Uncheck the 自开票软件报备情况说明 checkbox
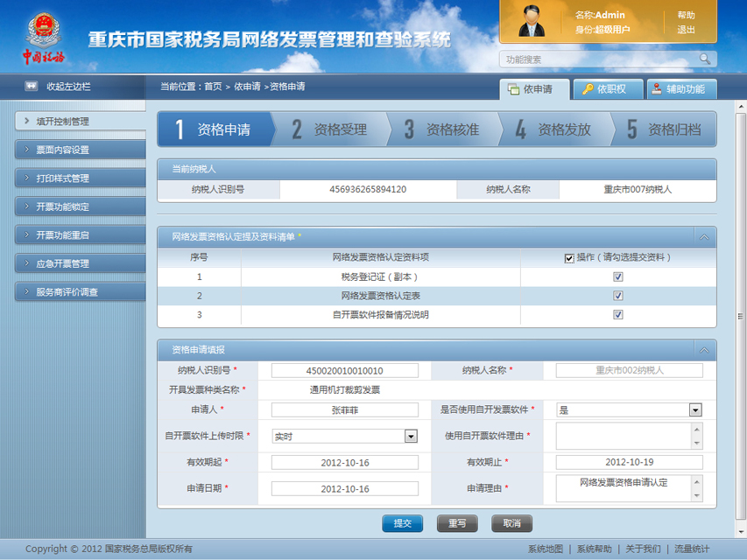Image resolution: width=747 pixels, height=560 pixels. pos(618,314)
